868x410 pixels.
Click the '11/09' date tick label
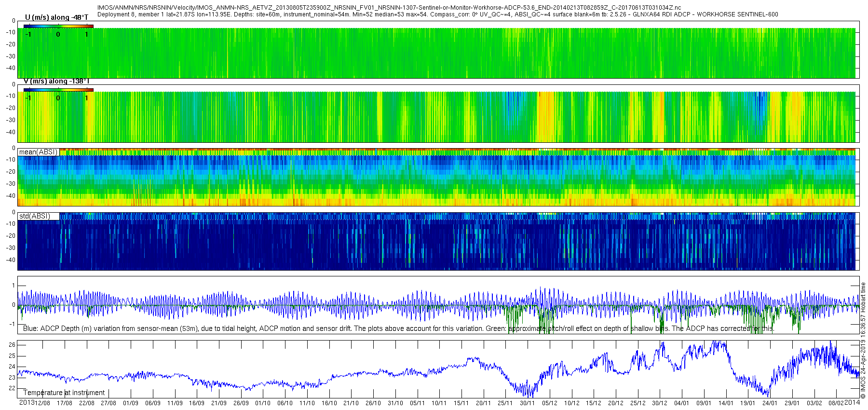(175, 403)
